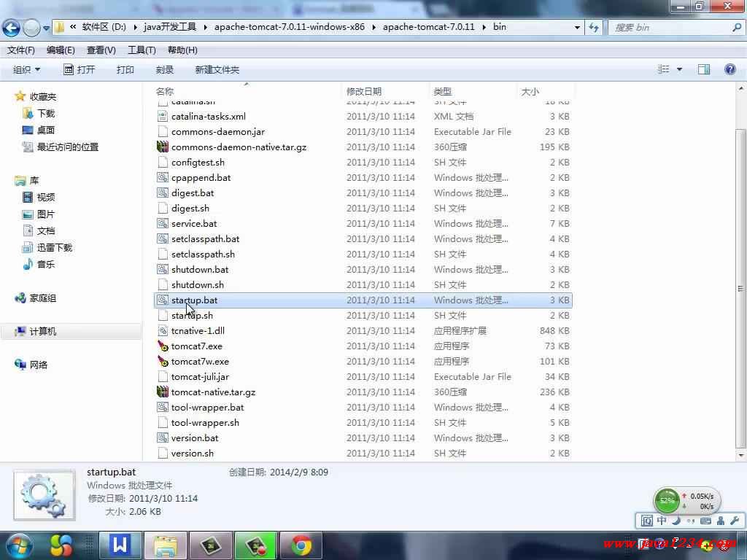Toggle the preview pane icon

click(x=704, y=69)
